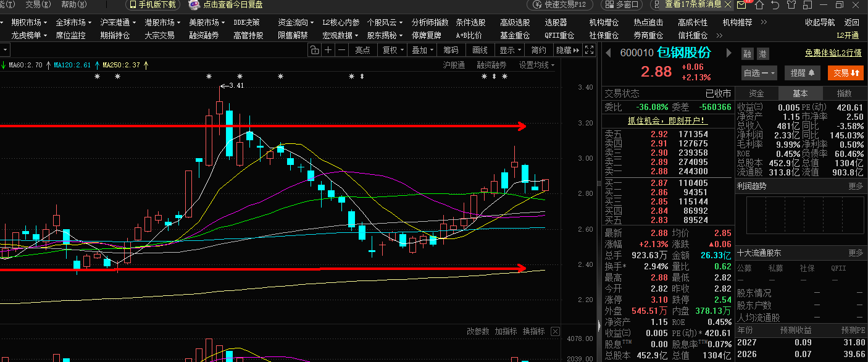Toggle the chart lock icon

tap(314, 50)
